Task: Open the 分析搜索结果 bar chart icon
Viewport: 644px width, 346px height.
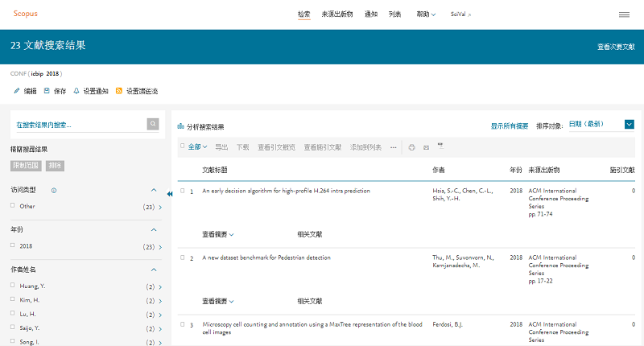Action: 181,126
